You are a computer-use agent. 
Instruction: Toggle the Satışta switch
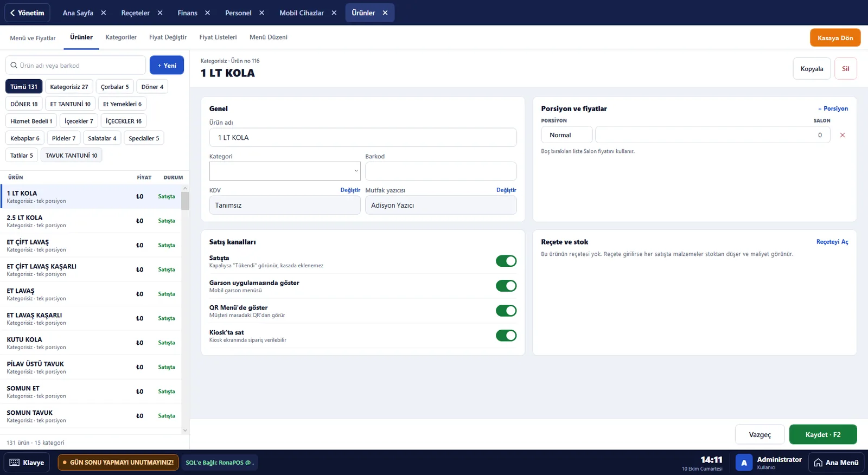[506, 261]
